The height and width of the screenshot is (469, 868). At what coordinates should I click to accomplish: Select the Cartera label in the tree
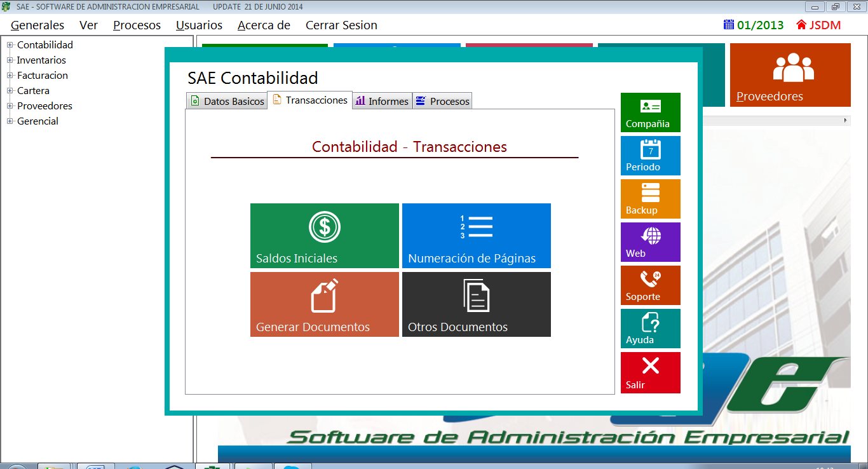click(33, 91)
